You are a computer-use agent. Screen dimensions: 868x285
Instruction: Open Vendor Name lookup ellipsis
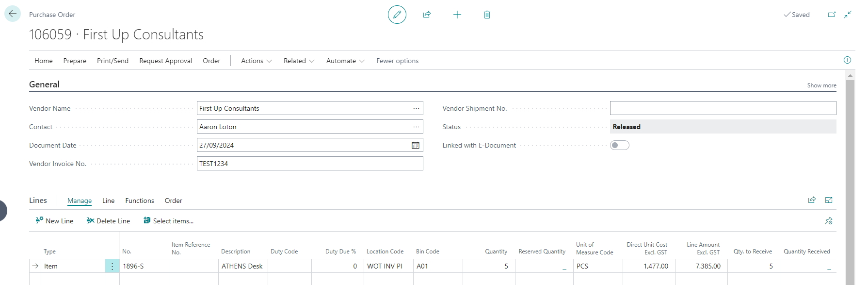pos(416,108)
